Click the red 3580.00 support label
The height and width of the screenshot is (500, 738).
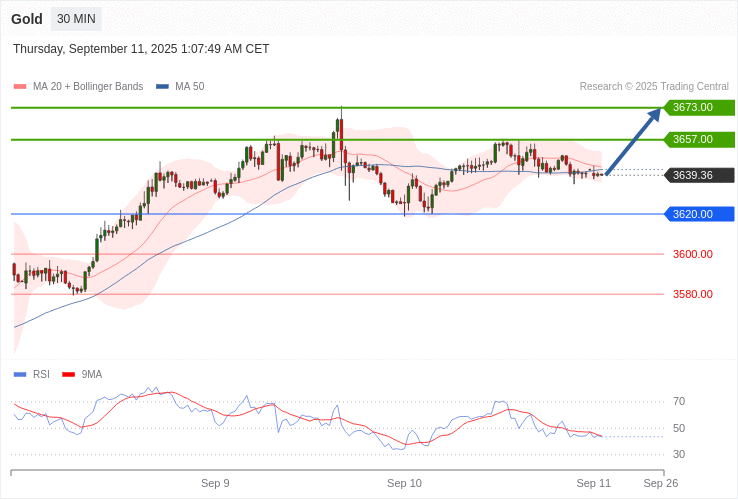pos(692,294)
